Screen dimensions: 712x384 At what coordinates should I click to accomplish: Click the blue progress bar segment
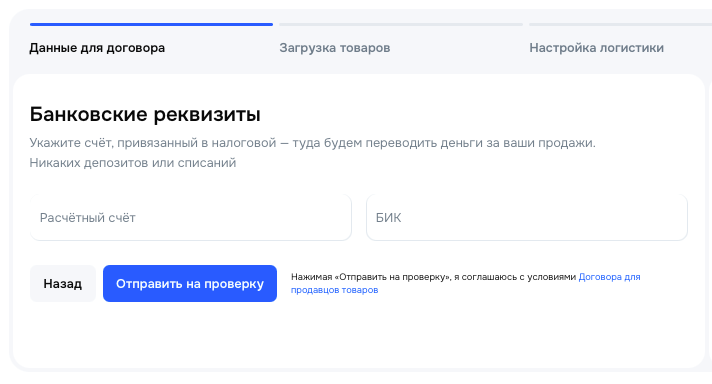[151, 25]
